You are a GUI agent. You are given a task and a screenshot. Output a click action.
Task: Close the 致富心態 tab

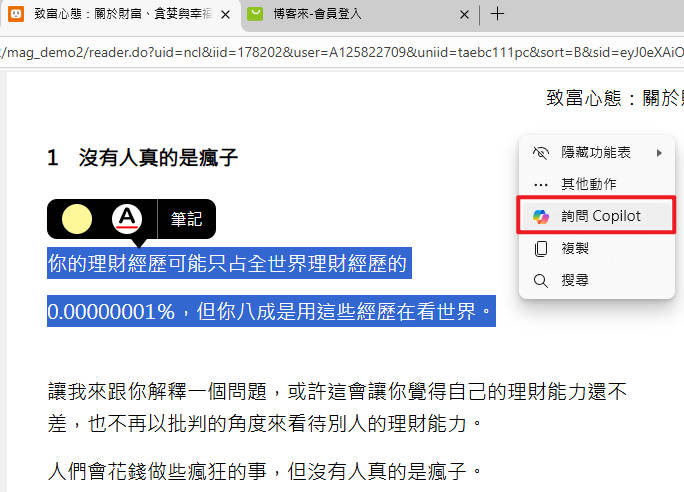[225, 14]
